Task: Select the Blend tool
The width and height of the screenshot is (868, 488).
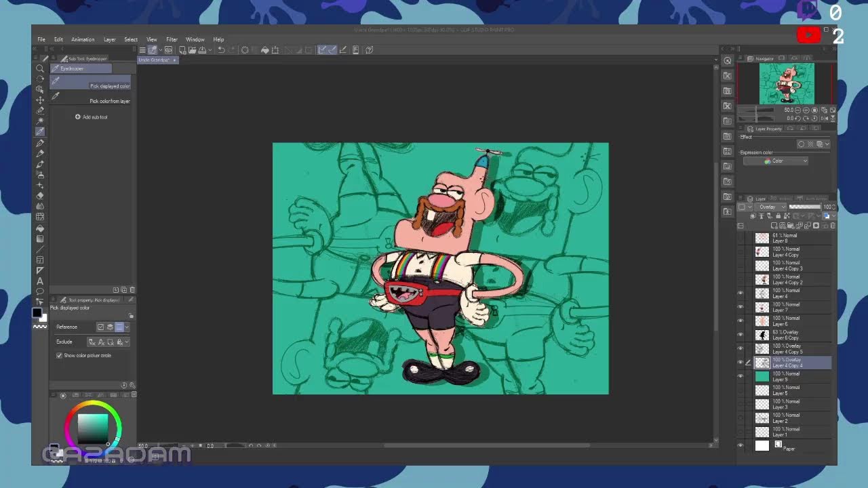Action: 40,206
